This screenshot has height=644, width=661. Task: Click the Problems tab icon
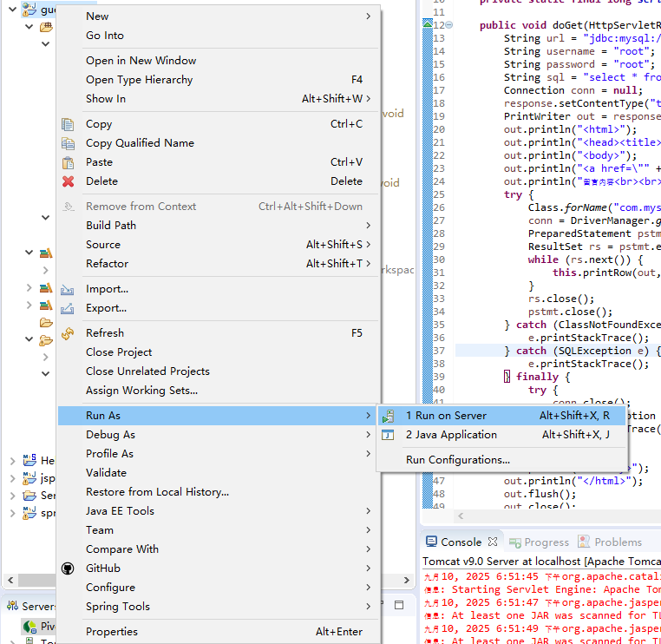coord(584,542)
